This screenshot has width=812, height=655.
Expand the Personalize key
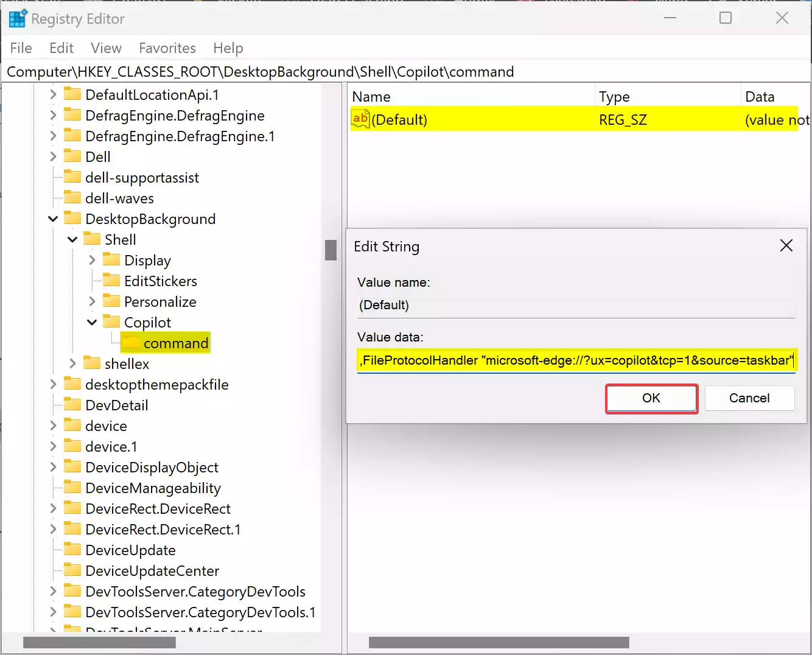click(92, 301)
